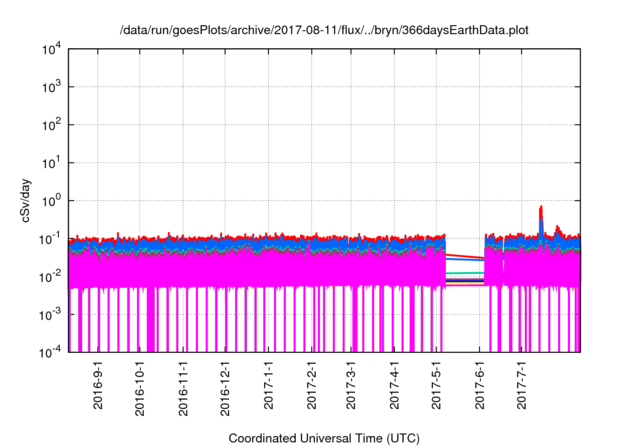Click the red spike peak in July 2017
Image resolution: width=640 pixels, height=448 pixels.
coord(541,208)
